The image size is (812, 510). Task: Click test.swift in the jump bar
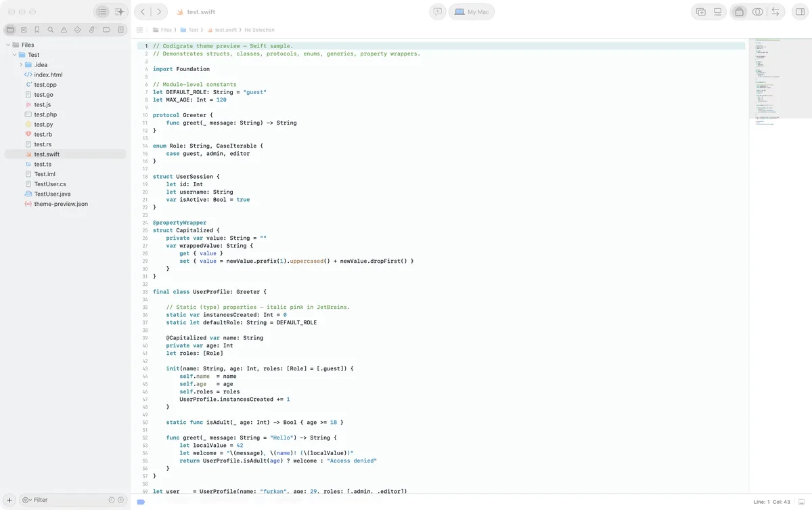(222, 30)
